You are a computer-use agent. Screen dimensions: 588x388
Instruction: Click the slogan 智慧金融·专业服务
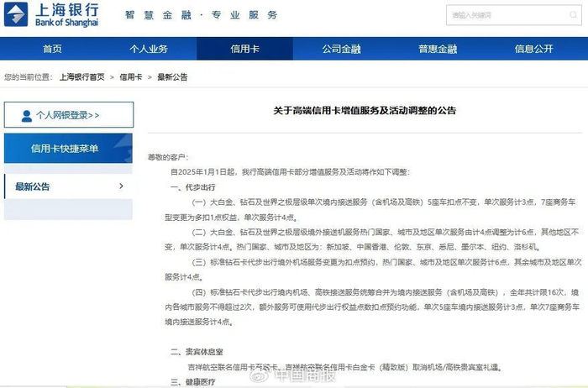pos(201,15)
